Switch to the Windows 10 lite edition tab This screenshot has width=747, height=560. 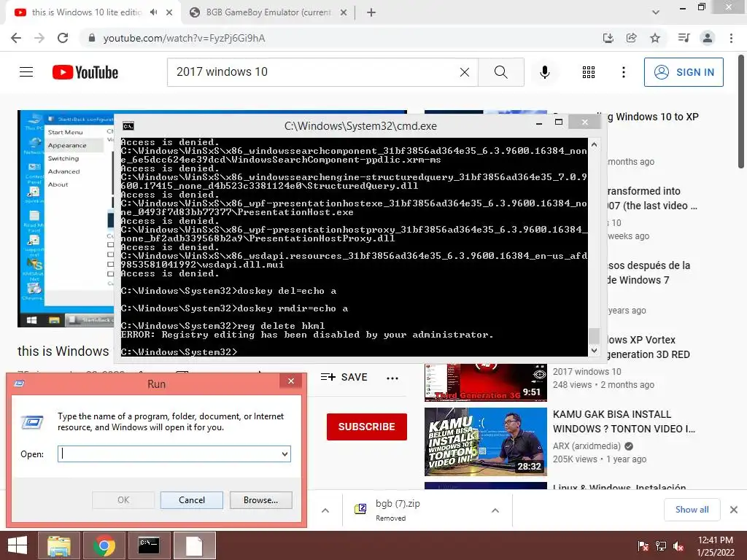(87, 12)
